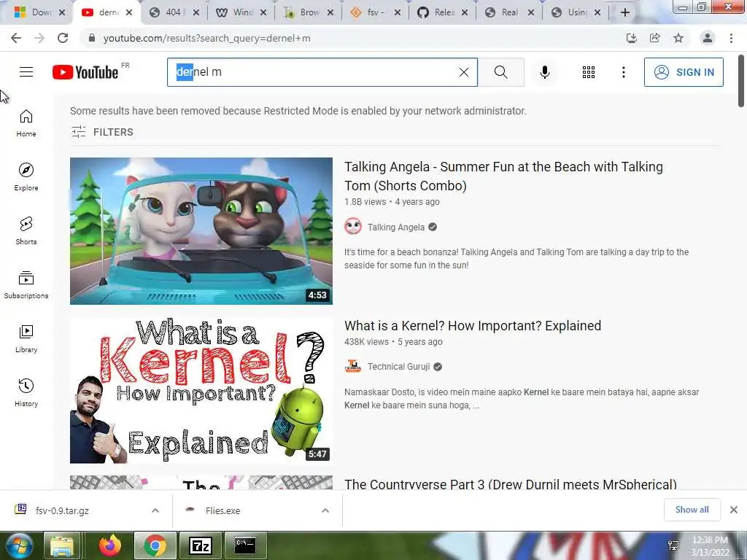The height and width of the screenshot is (560, 747).
Task: Open Home in the sidebar
Action: tap(26, 122)
